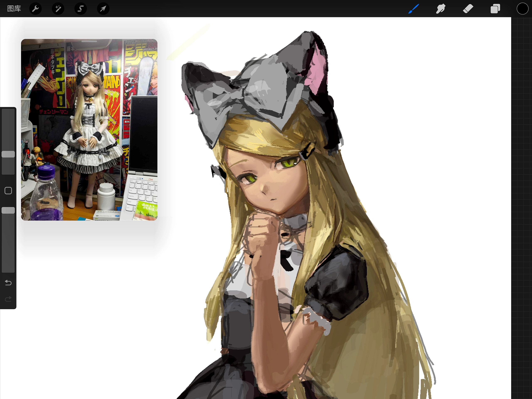532x399 pixels.
Task: Select the doll reference image window
Action: pyautogui.click(x=89, y=130)
